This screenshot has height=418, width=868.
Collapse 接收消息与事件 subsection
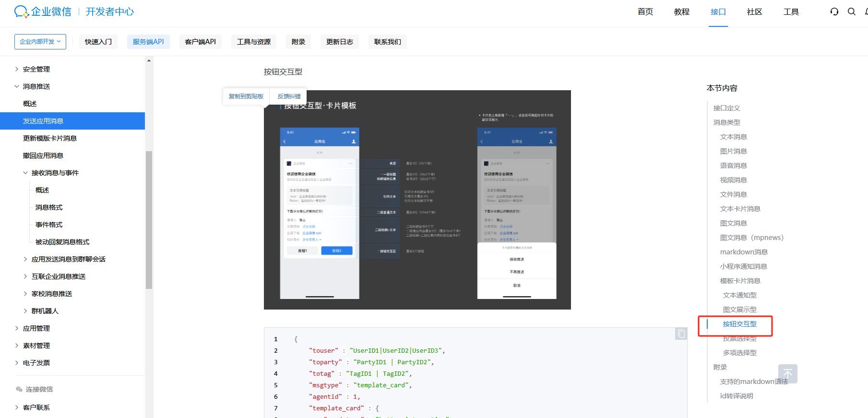[25, 173]
